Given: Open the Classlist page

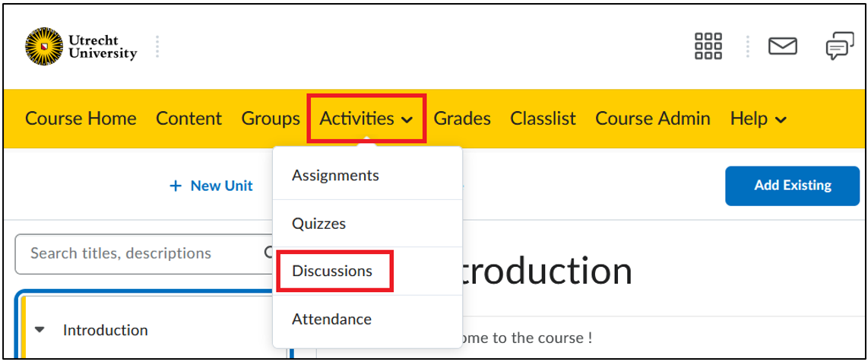Looking at the screenshot, I should pos(543,119).
